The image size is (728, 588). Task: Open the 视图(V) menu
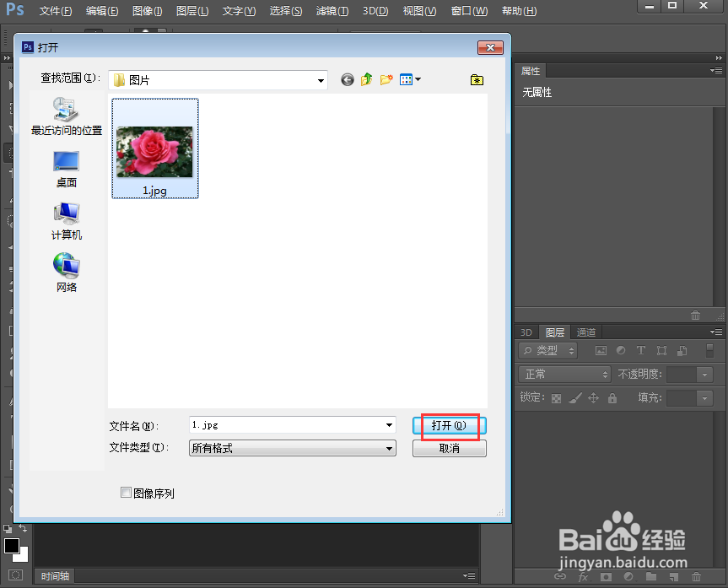point(419,11)
